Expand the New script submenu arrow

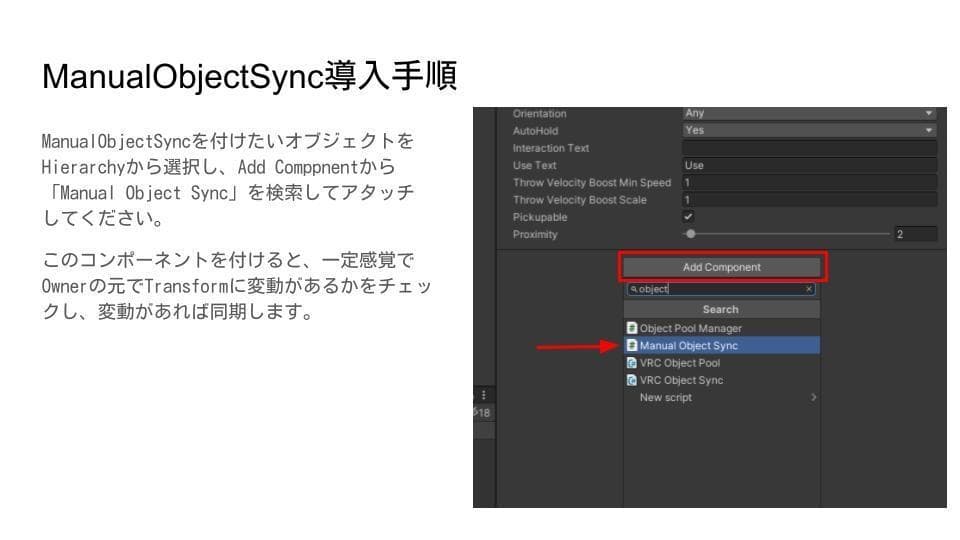click(x=813, y=397)
